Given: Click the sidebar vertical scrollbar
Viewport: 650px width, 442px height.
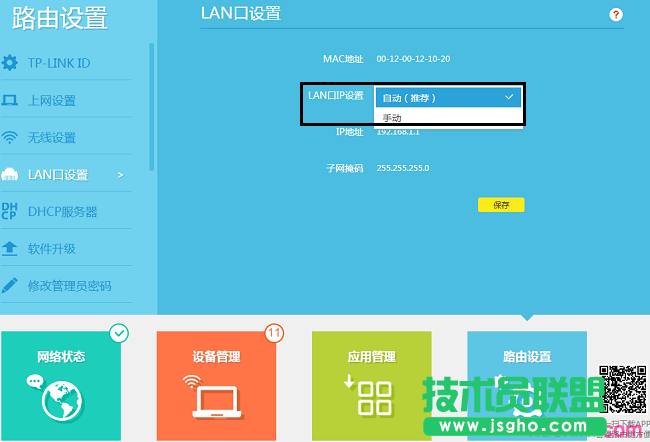Looking at the screenshot, I should pos(152,105).
